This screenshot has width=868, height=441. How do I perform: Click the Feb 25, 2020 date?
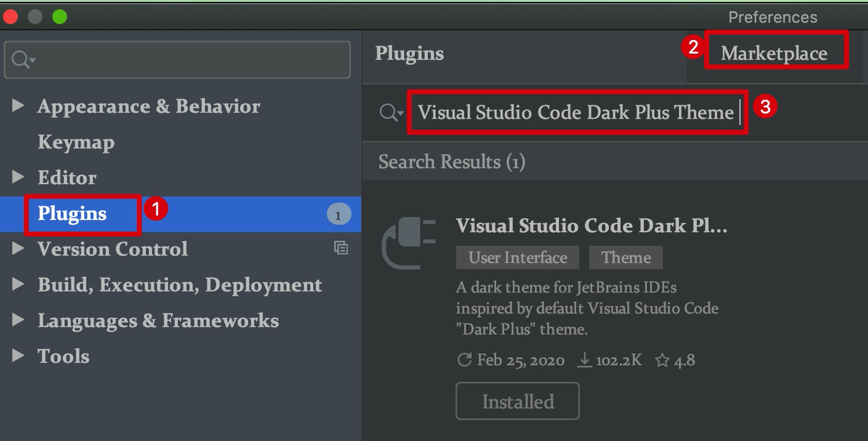[521, 360]
